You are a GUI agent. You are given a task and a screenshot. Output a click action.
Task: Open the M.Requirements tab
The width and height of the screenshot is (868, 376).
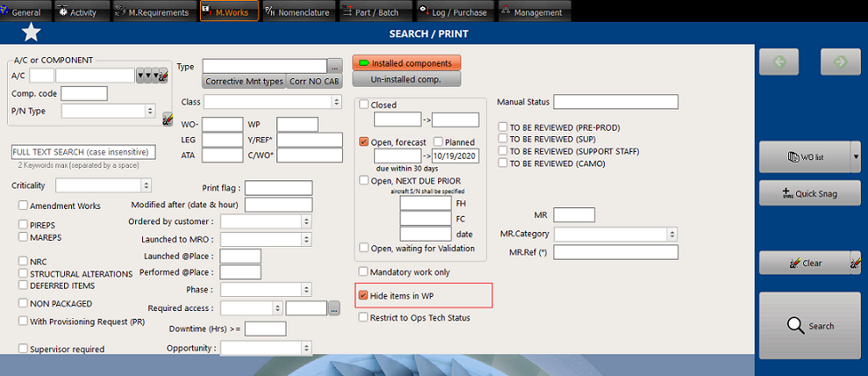click(x=154, y=11)
